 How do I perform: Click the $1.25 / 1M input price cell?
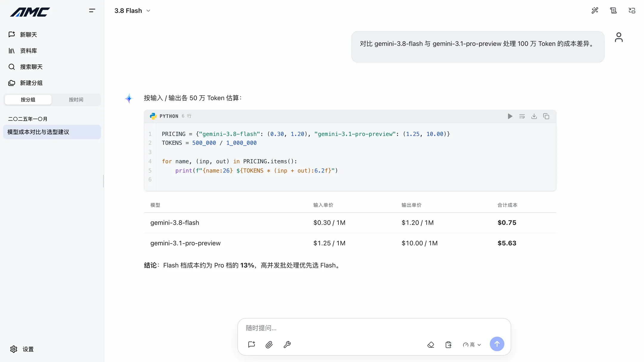coord(329,243)
